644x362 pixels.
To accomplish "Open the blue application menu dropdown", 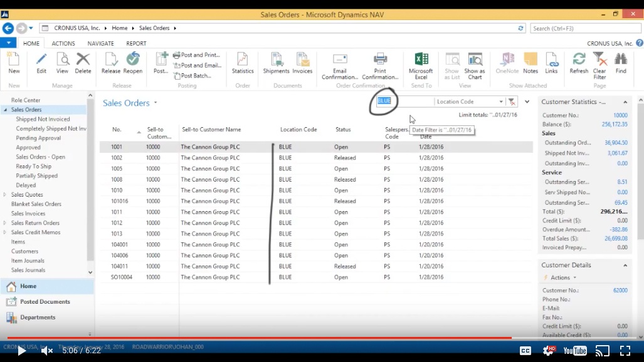I will (x=8, y=43).
